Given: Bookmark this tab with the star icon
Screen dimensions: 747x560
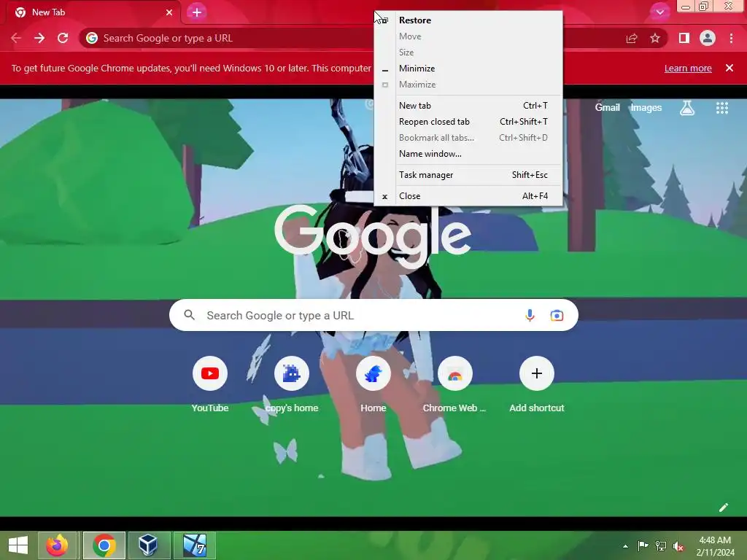Looking at the screenshot, I should [x=655, y=38].
